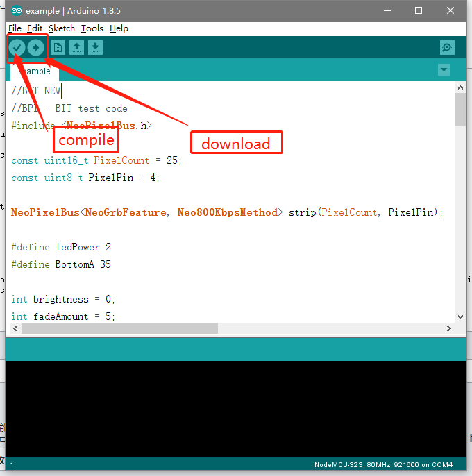Click the board info 'NodeMCU-32S, 80MHz, 921600 on COM4'
472x476 pixels.
point(383,464)
